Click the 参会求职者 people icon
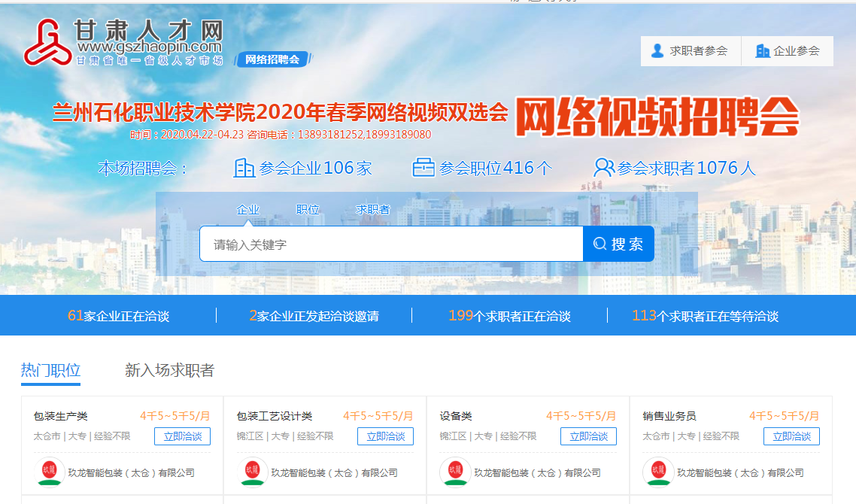Image resolution: width=856 pixels, height=504 pixels. [x=604, y=168]
